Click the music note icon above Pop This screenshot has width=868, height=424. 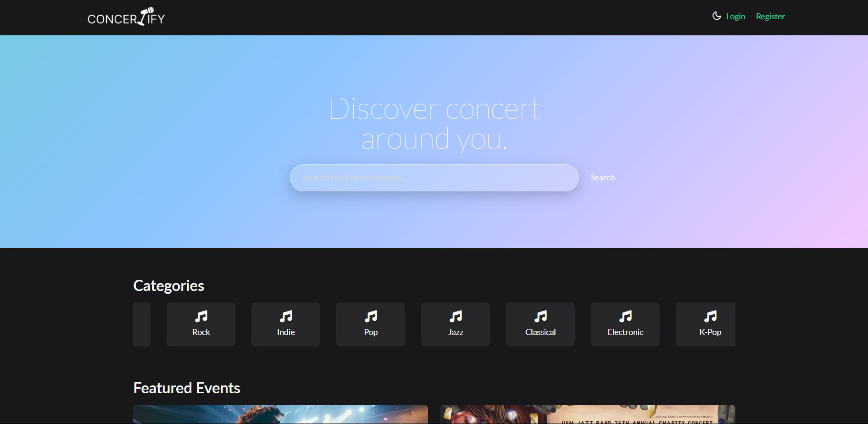click(371, 316)
